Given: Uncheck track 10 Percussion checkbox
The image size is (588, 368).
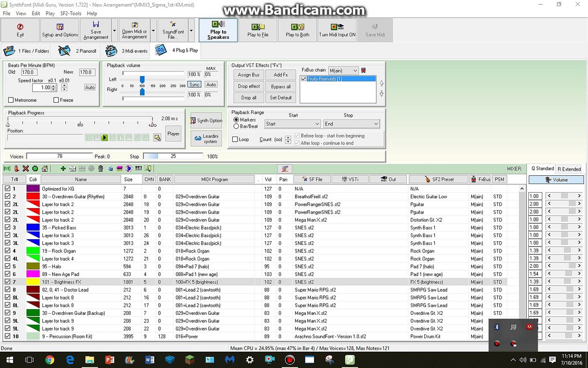Looking at the screenshot, I should pos(8,336).
